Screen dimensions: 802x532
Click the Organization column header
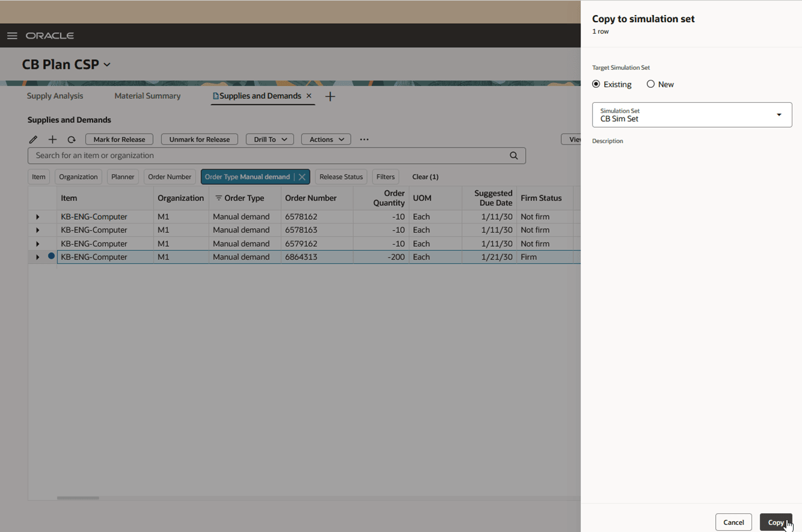(x=180, y=198)
